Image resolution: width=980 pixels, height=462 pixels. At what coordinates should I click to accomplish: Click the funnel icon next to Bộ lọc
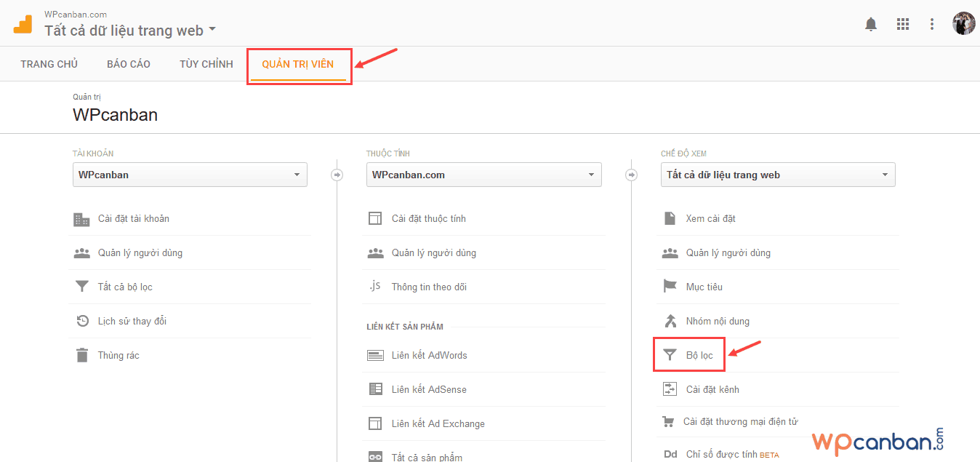tap(670, 355)
